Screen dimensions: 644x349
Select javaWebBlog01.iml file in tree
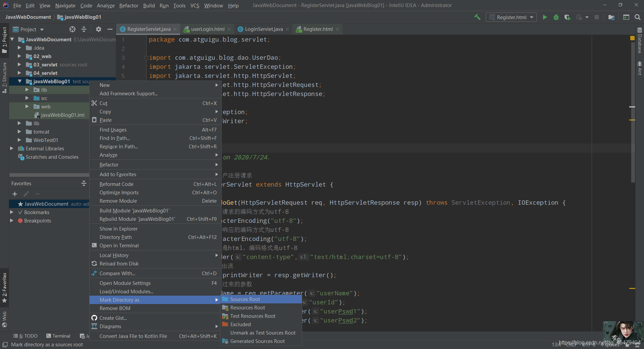(x=63, y=115)
